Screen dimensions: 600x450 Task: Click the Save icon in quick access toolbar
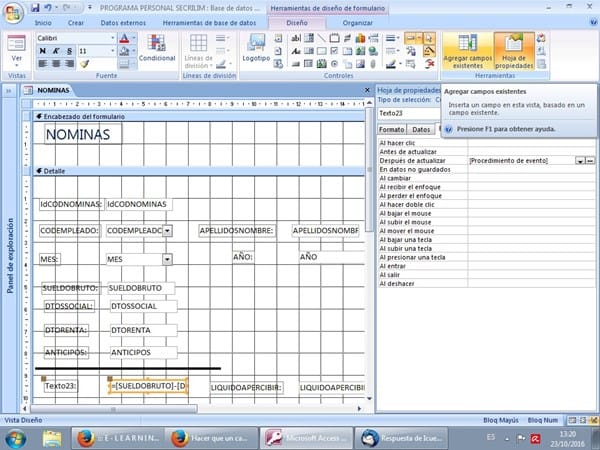(35, 8)
